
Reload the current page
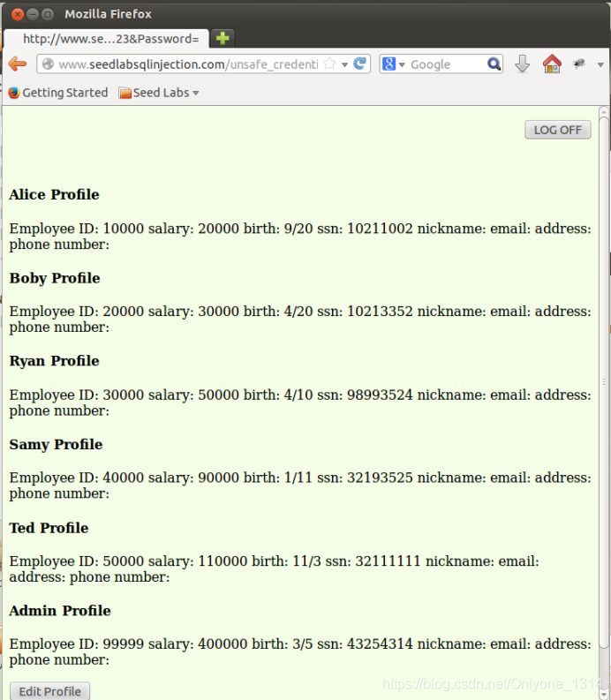coord(360,64)
